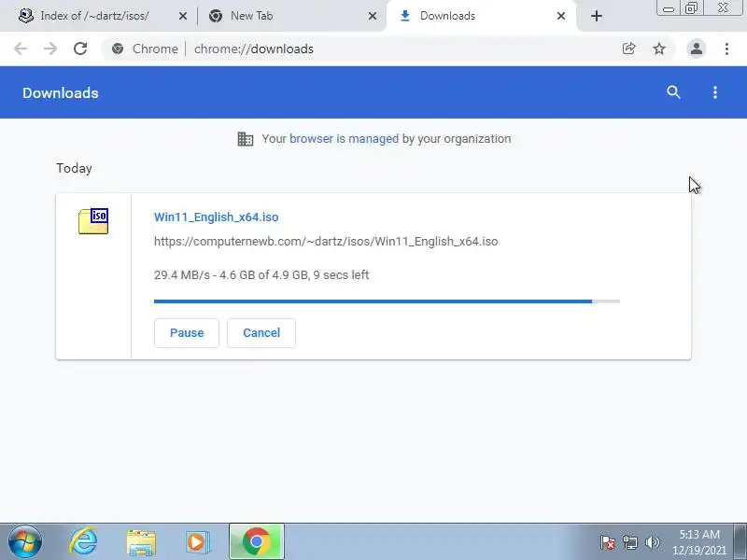Click the managed organization building icon
This screenshot has width=747, height=560.
246,139
